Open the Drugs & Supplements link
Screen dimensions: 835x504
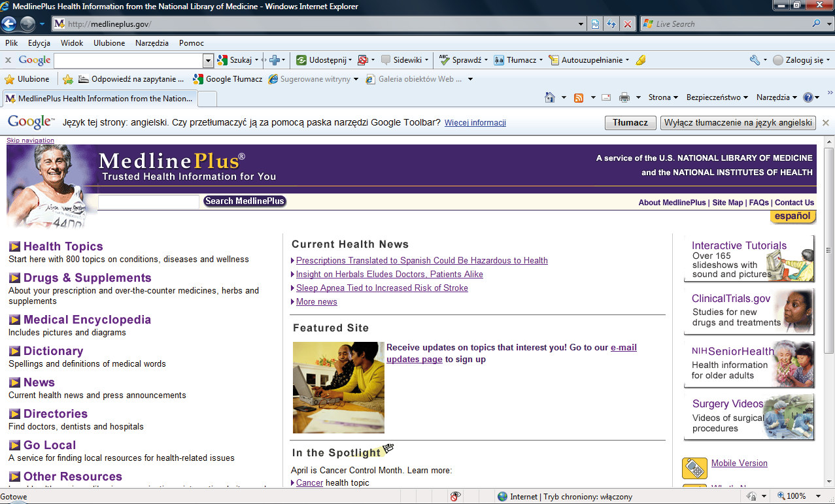tap(88, 278)
